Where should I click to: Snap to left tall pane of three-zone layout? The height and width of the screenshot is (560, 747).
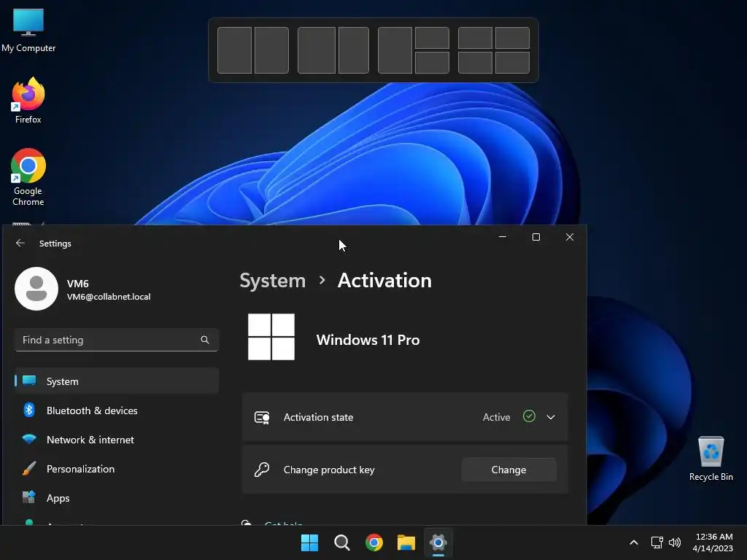(x=395, y=50)
